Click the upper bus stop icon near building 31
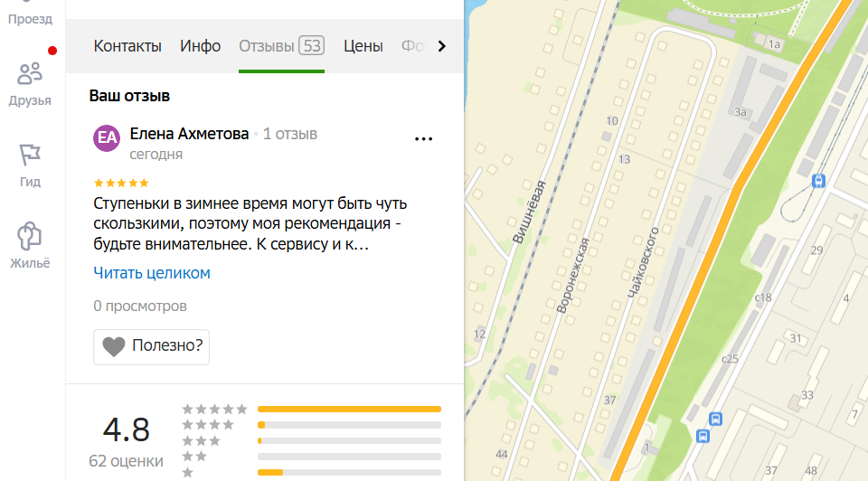The width and height of the screenshot is (868, 481). (716, 419)
